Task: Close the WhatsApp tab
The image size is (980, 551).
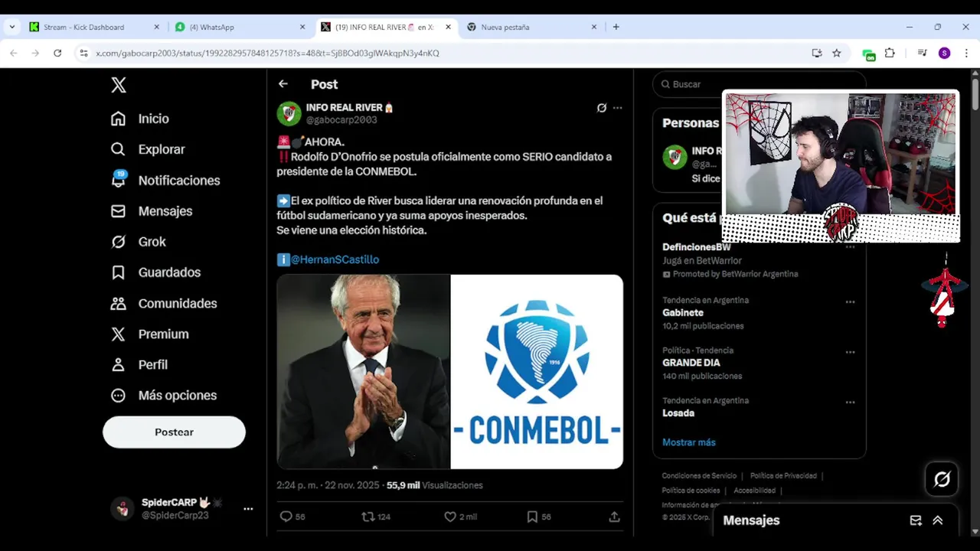Action: (302, 27)
